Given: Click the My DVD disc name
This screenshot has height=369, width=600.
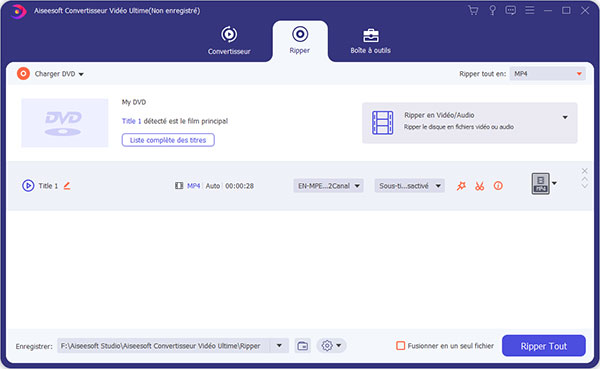Looking at the screenshot, I should [x=134, y=102].
